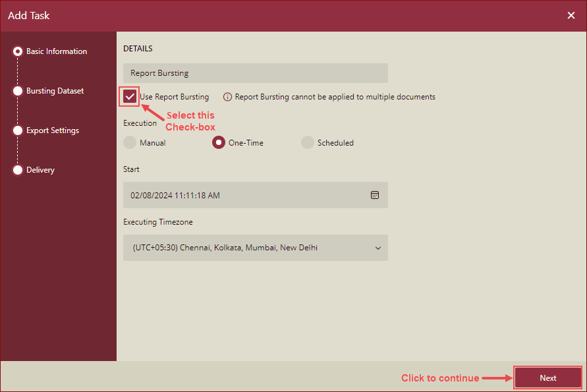Image resolution: width=587 pixels, height=392 pixels.
Task: Select the Manual execution radio button
Action: point(130,142)
